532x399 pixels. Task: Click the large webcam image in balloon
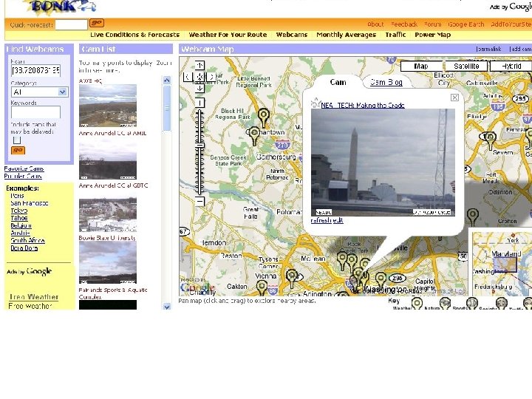(x=383, y=162)
